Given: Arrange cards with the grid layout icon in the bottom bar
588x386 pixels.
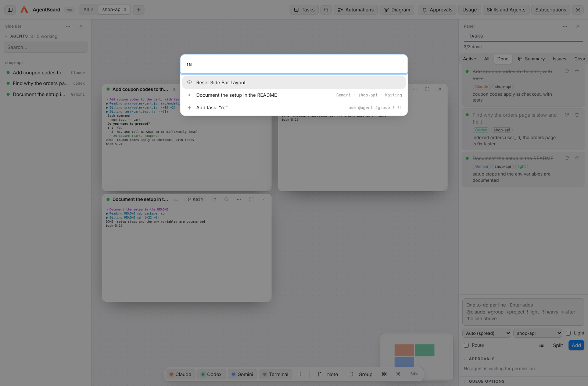Looking at the screenshot, I should point(384,374).
